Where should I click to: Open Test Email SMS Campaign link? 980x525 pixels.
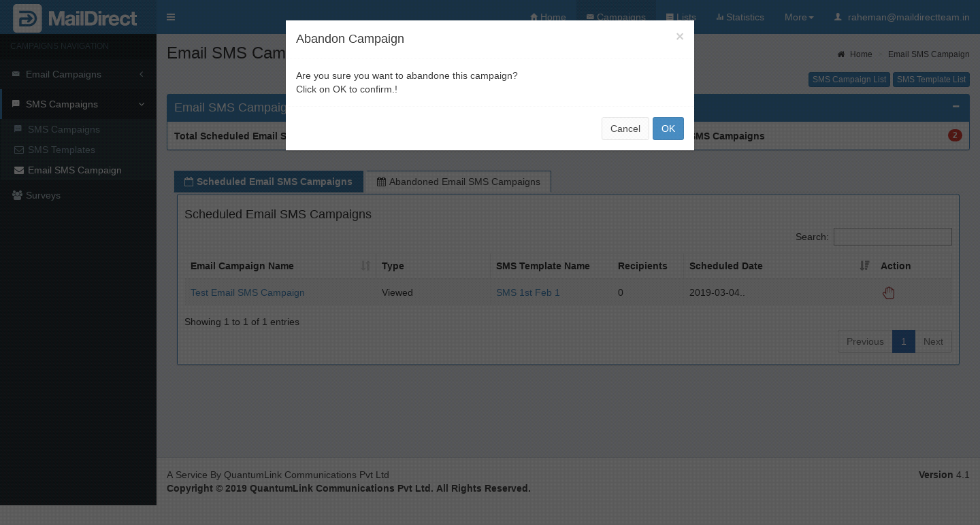tap(248, 292)
